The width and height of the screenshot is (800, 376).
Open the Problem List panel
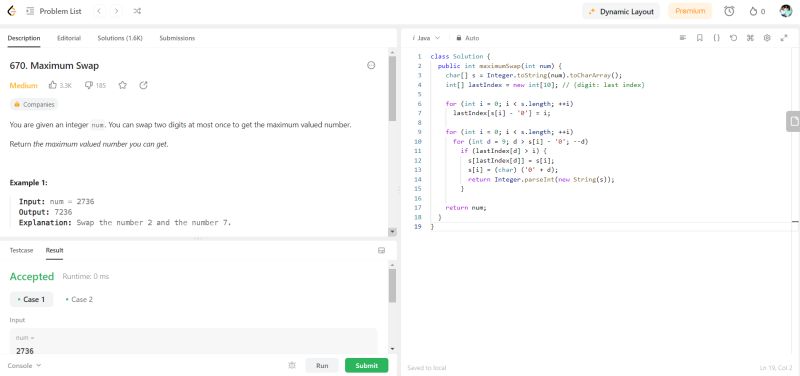[x=54, y=11]
